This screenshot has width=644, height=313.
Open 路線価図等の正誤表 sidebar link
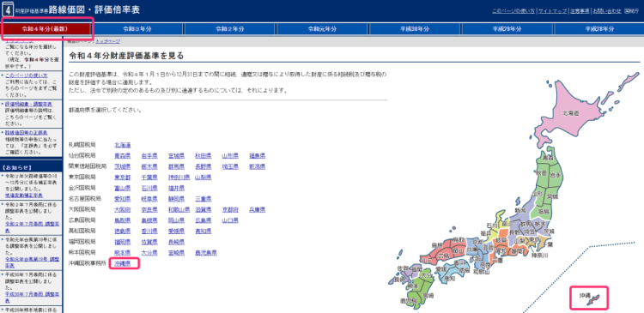pos(27,133)
